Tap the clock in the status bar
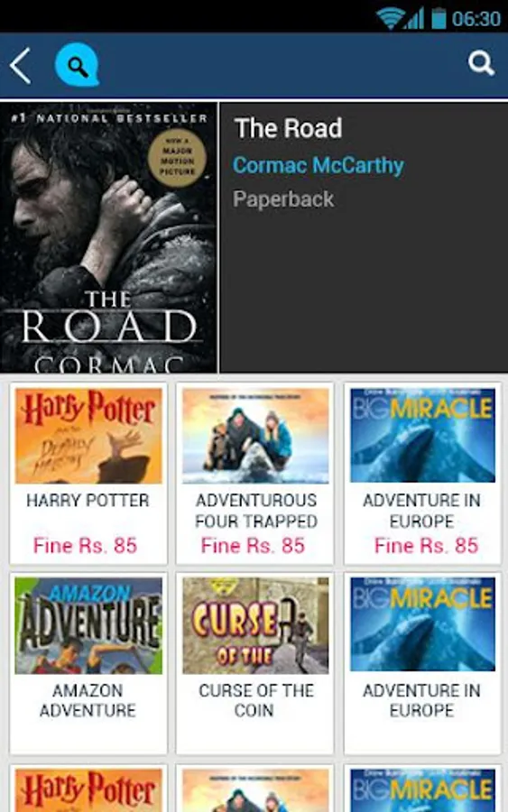Viewport: 508px width, 812px height. point(476,19)
